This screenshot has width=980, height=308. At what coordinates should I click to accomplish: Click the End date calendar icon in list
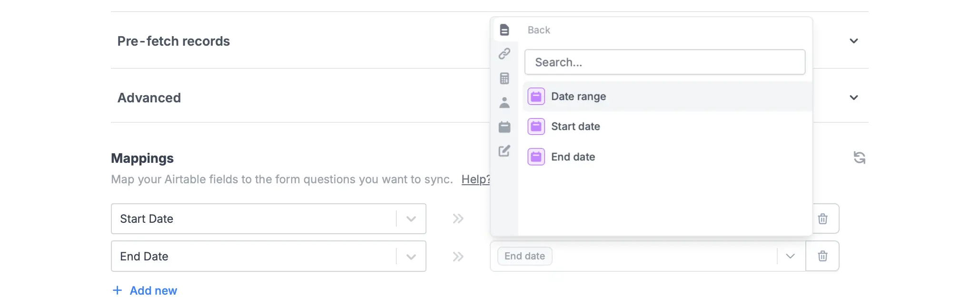click(x=536, y=157)
